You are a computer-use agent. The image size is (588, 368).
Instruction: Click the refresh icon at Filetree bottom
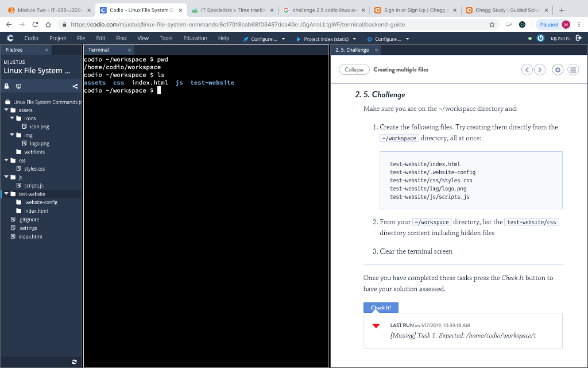74,362
